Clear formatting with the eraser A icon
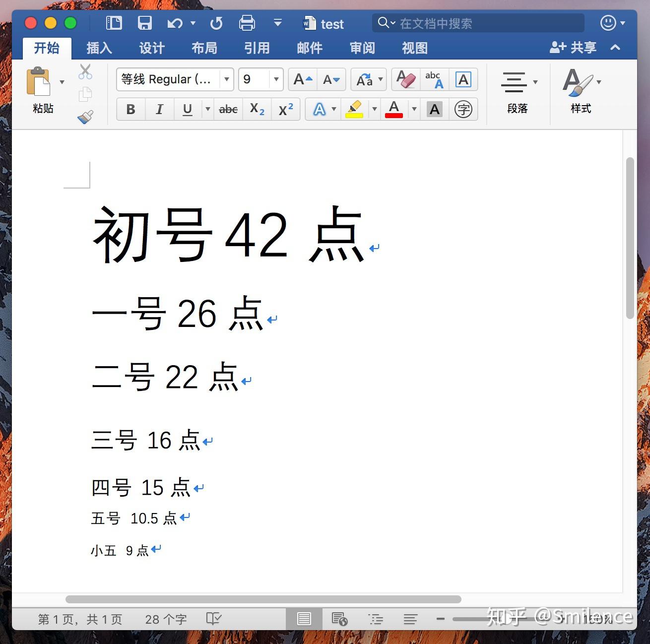The height and width of the screenshot is (644, 650). [406, 79]
